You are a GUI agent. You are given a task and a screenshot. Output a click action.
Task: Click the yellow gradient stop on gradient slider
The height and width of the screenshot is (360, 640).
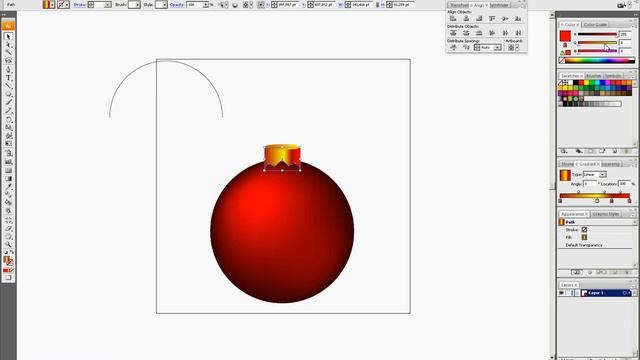pyautogui.click(x=597, y=201)
